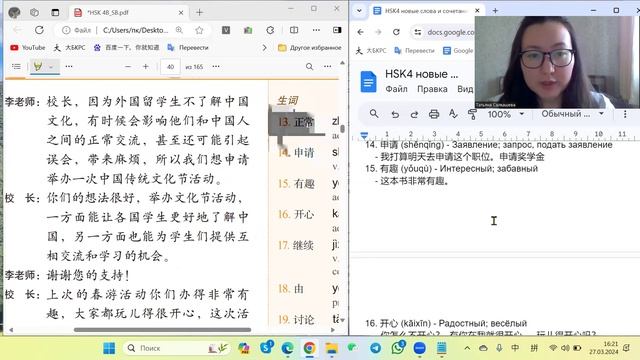
Task: Click vocabulary word 19 讨论 in PDF
Action: coord(304,320)
